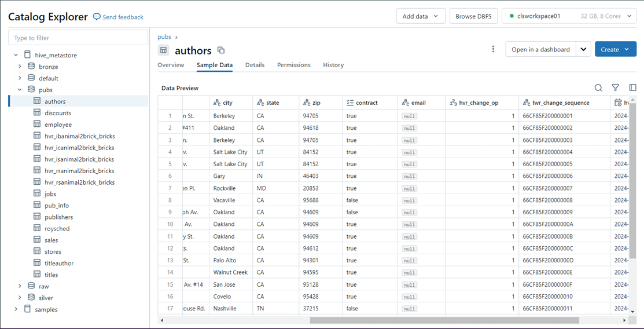
Task: Open the dashboard dropdown arrow
Action: tap(583, 49)
